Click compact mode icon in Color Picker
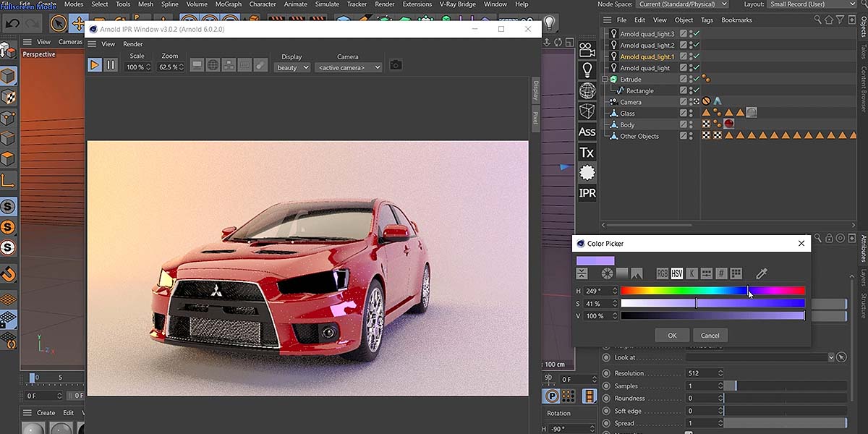The width and height of the screenshot is (868, 434). [x=582, y=273]
